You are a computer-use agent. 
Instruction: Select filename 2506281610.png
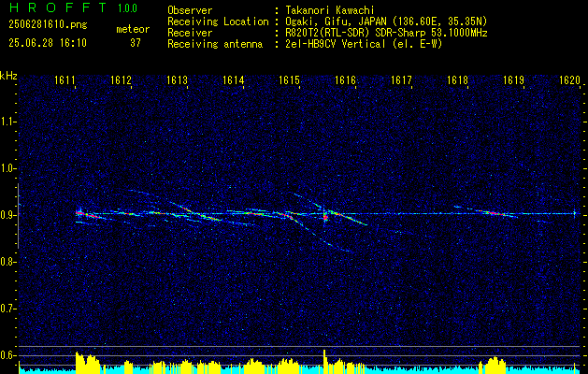click(x=48, y=25)
